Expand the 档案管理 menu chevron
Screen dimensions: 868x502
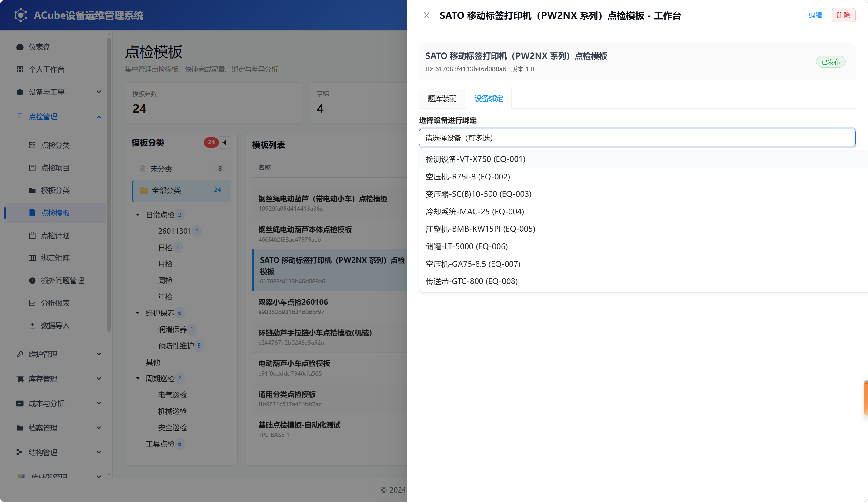(x=99, y=428)
